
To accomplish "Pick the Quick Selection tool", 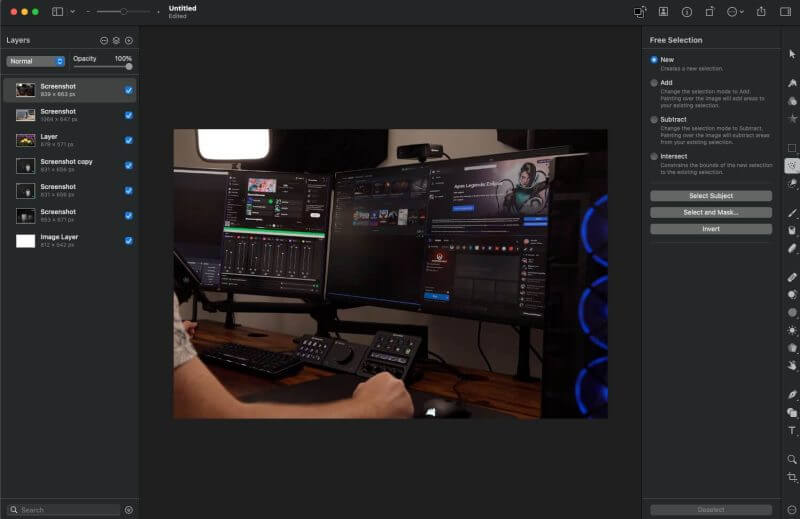I will click(x=792, y=183).
